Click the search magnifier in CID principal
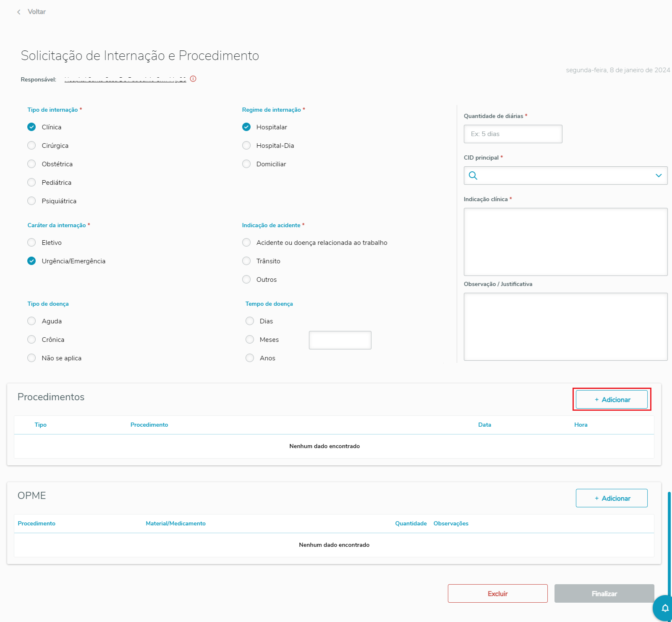Screen dimensions: 672x622 pyautogui.click(x=473, y=176)
